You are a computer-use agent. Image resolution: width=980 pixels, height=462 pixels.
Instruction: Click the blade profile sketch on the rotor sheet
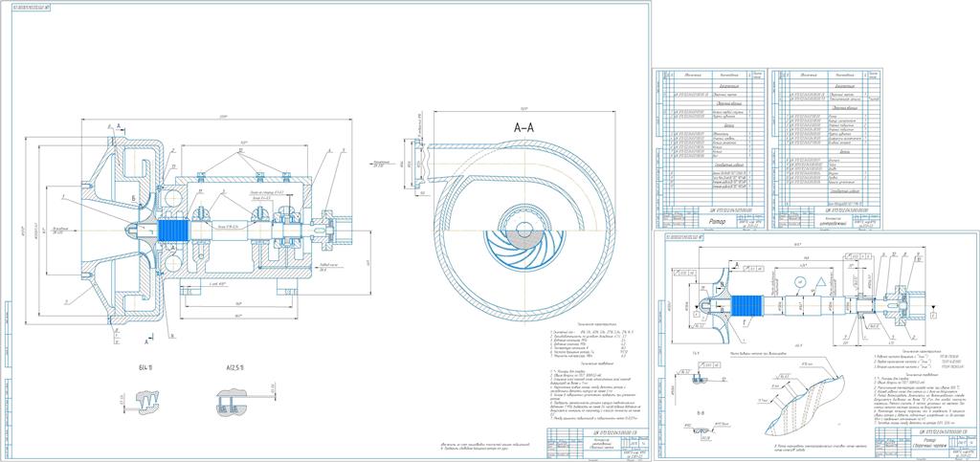[806, 406]
